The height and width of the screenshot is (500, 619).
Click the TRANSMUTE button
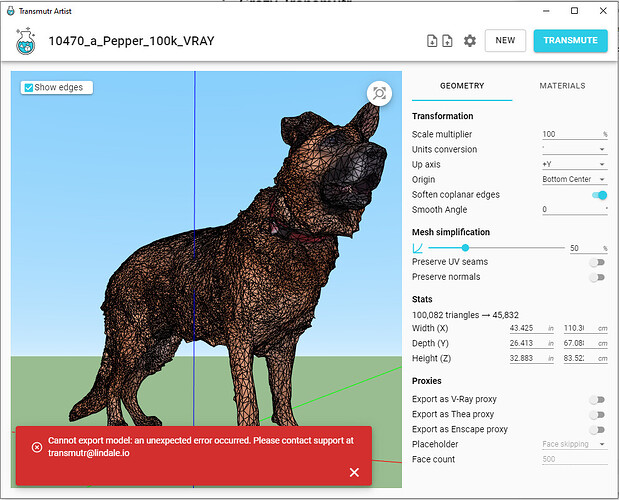tap(570, 40)
